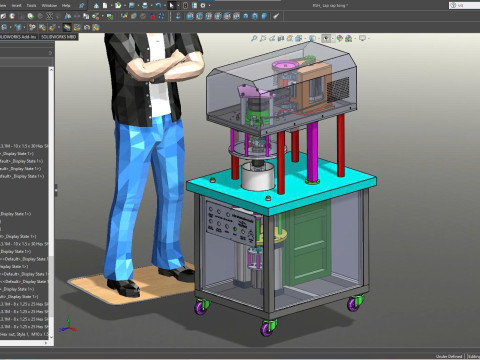Open the Options gear icon
The image size is (480, 360).
point(203,6)
